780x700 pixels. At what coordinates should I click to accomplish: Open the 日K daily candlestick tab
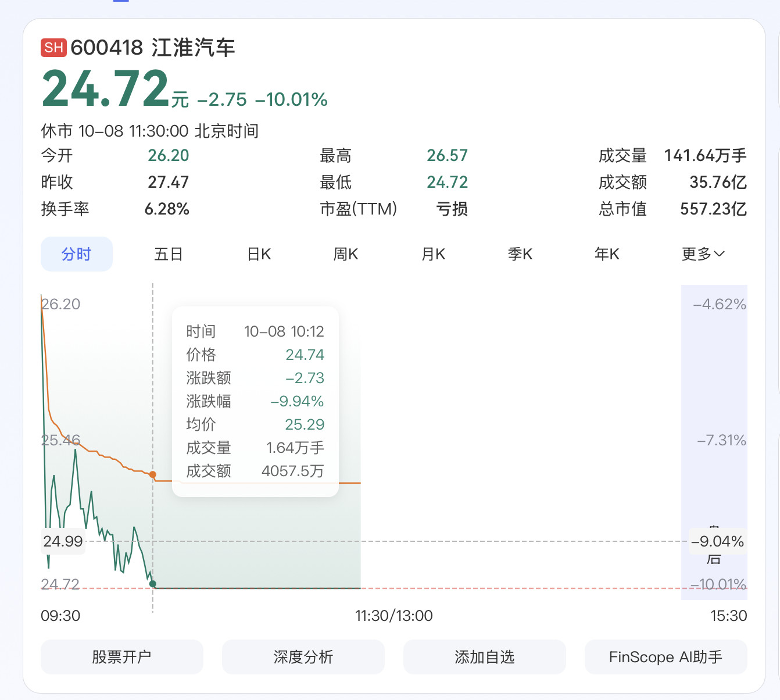click(259, 254)
